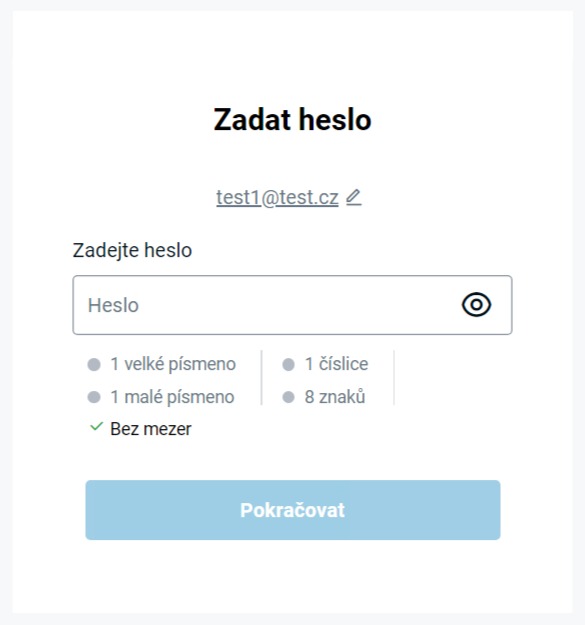
Task: Click the 1 číslice requirement text
Action: (336, 364)
